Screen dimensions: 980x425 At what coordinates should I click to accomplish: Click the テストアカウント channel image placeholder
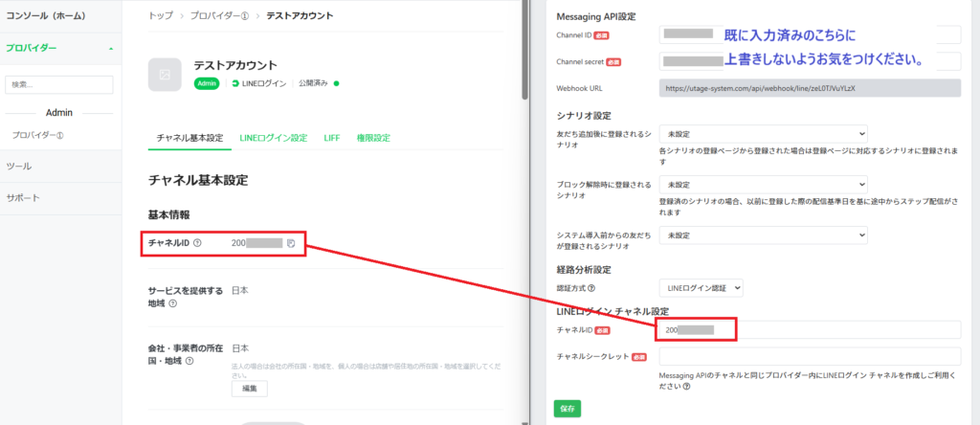click(165, 74)
